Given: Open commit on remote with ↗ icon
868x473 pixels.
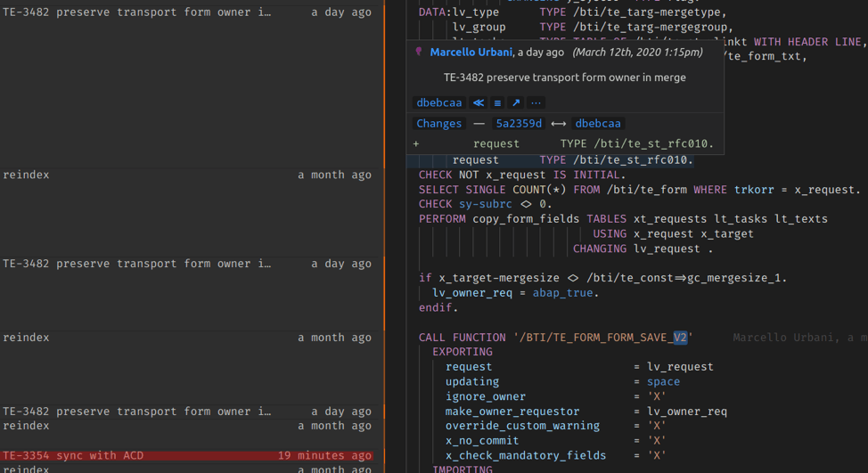Looking at the screenshot, I should 516,103.
